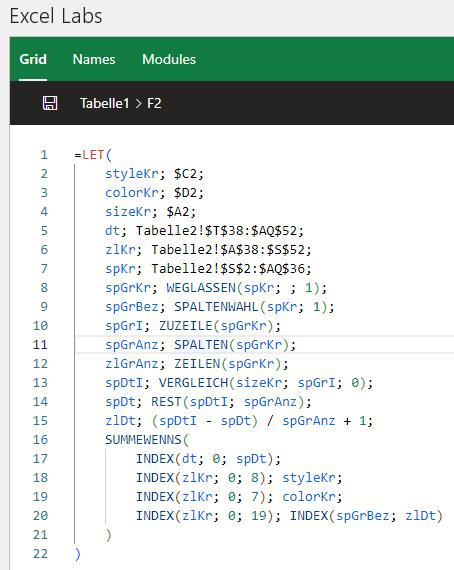Click line number 11

40,345
